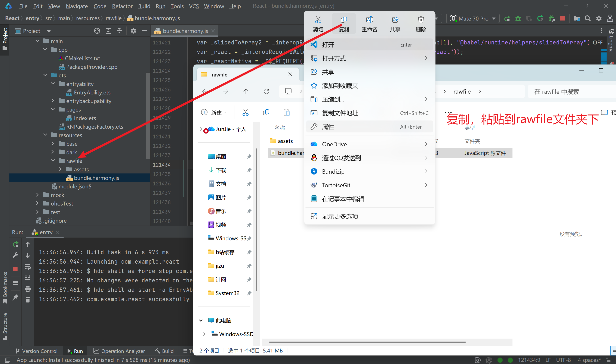Collapse the ets folder in project tree
616x364 pixels.
(x=45, y=75)
